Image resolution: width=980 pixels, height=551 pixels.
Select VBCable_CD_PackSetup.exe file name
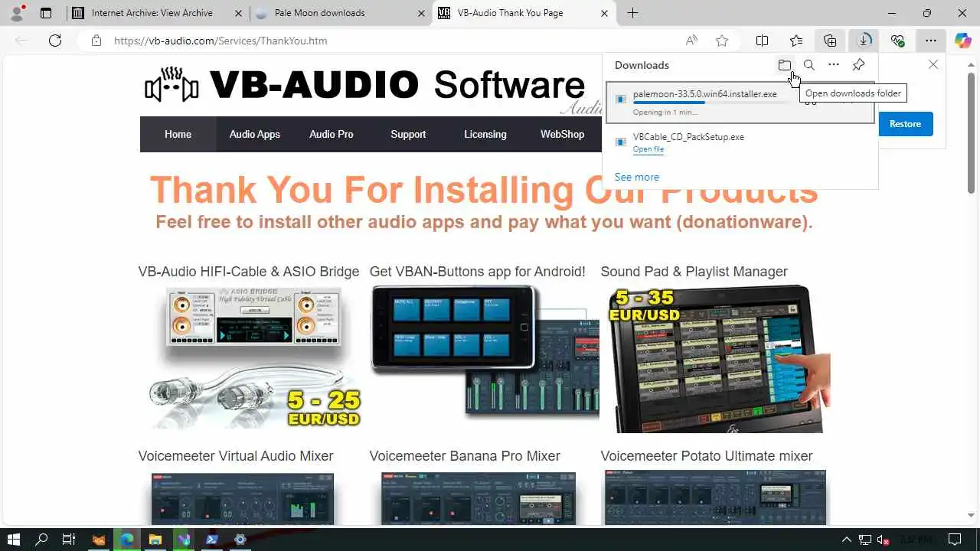(688, 137)
